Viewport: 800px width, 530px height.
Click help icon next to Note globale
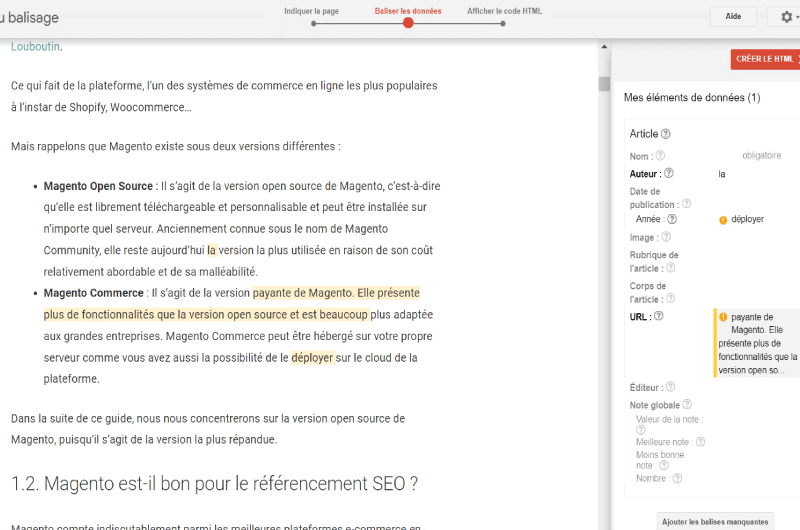click(x=687, y=405)
